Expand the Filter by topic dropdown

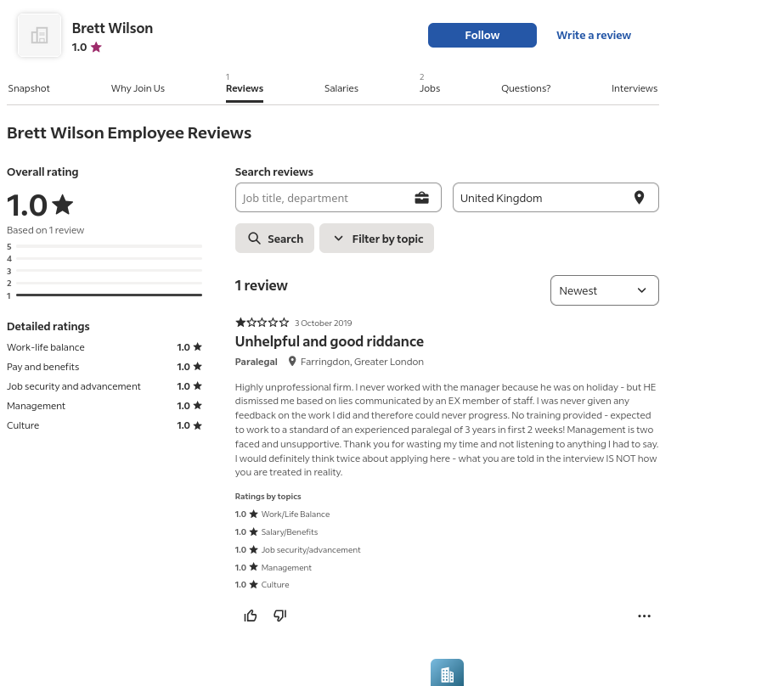point(376,239)
